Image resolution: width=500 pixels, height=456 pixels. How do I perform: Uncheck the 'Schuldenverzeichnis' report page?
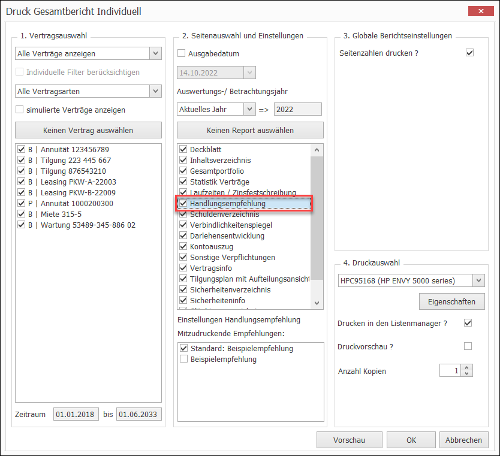click(183, 214)
